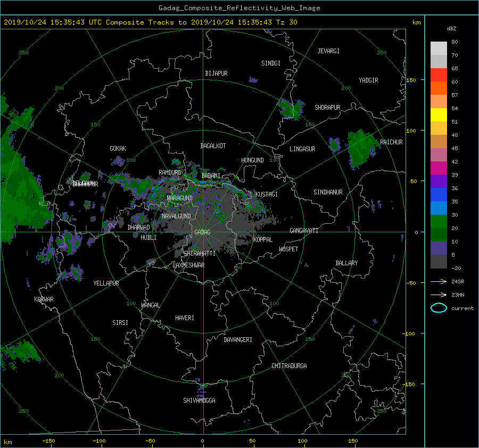Click the HUBLI city label

(x=148, y=238)
